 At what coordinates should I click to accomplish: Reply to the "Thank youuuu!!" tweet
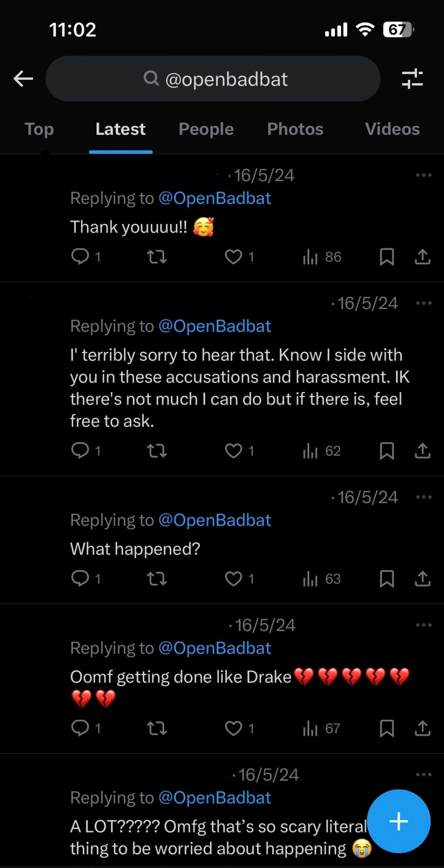click(x=80, y=257)
